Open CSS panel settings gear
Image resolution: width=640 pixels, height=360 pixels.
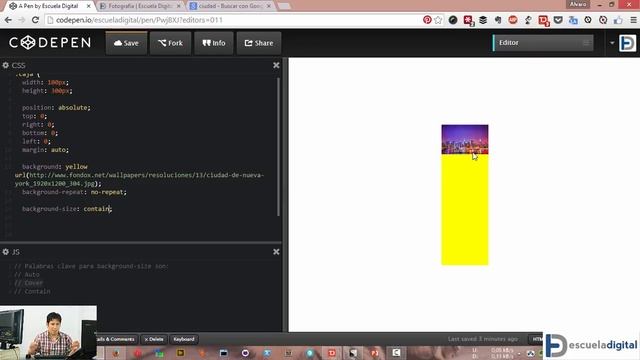pos(5,65)
